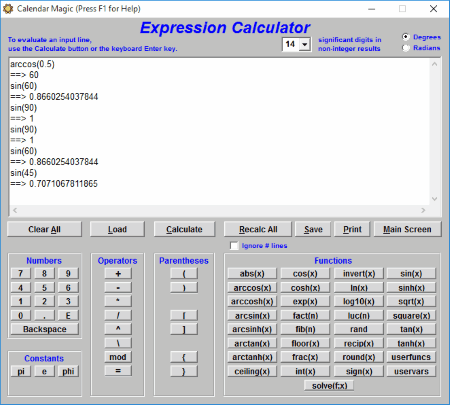Viewport: 450px width, 405px height.
Task: Insert the cos(x) function
Action: click(x=305, y=274)
